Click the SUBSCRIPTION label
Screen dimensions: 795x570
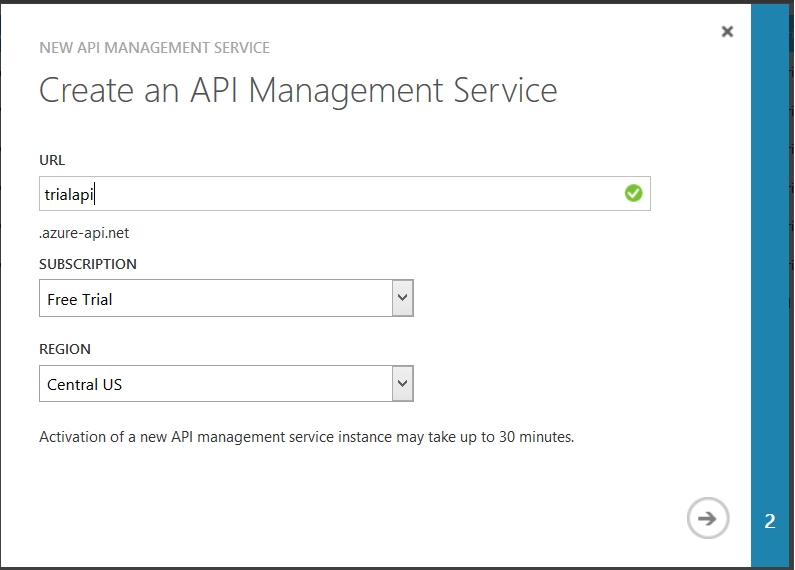tap(88, 264)
